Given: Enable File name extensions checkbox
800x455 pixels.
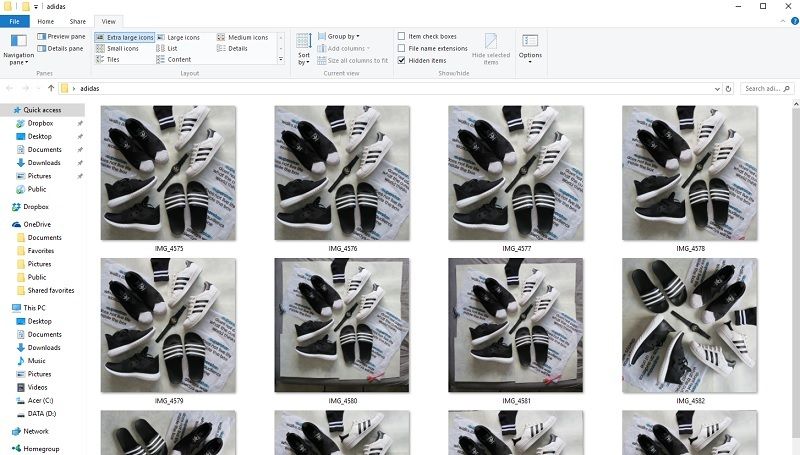Looking at the screenshot, I should [x=402, y=48].
